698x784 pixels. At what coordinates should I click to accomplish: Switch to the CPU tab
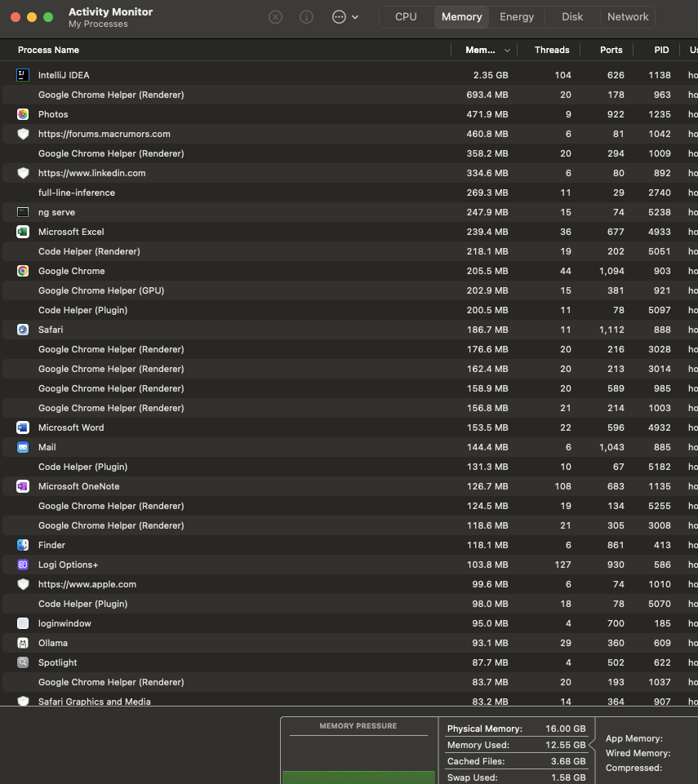point(406,17)
